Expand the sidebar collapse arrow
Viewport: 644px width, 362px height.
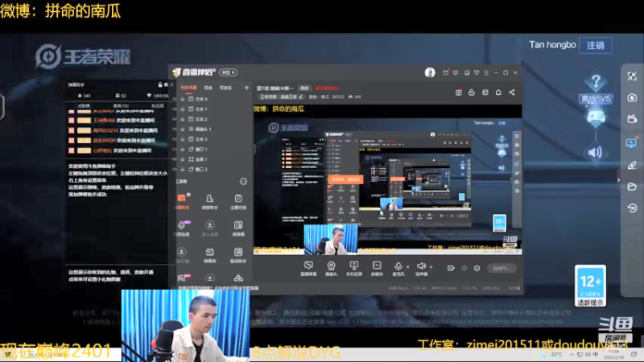[x=618, y=180]
